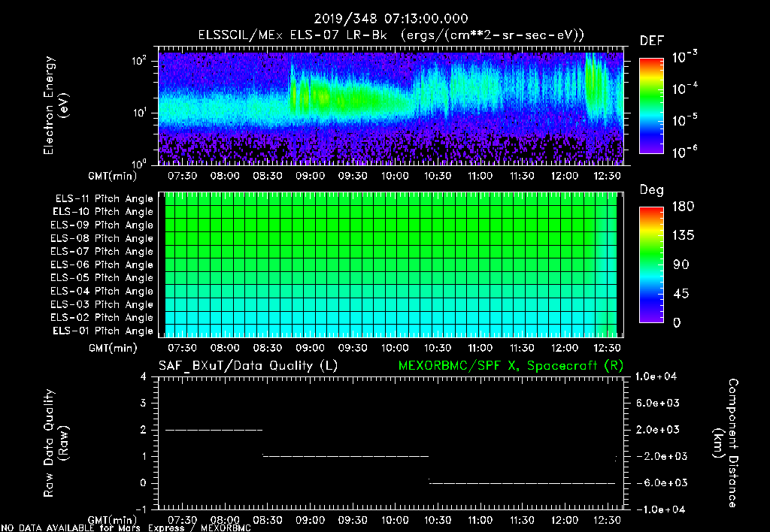Click the 10^-4 DEF scale value
This screenshot has width=770, height=532.
pos(684,89)
